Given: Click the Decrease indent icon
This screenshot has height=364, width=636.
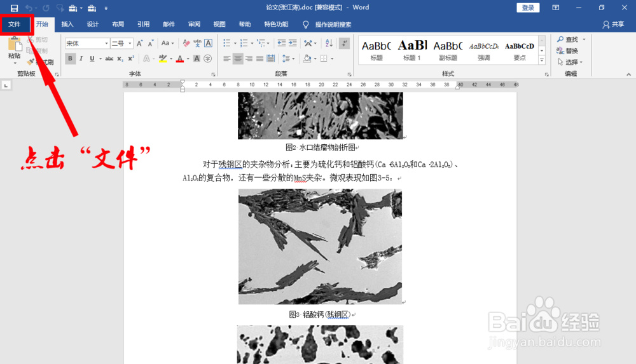Looking at the screenshot, I should [282, 43].
